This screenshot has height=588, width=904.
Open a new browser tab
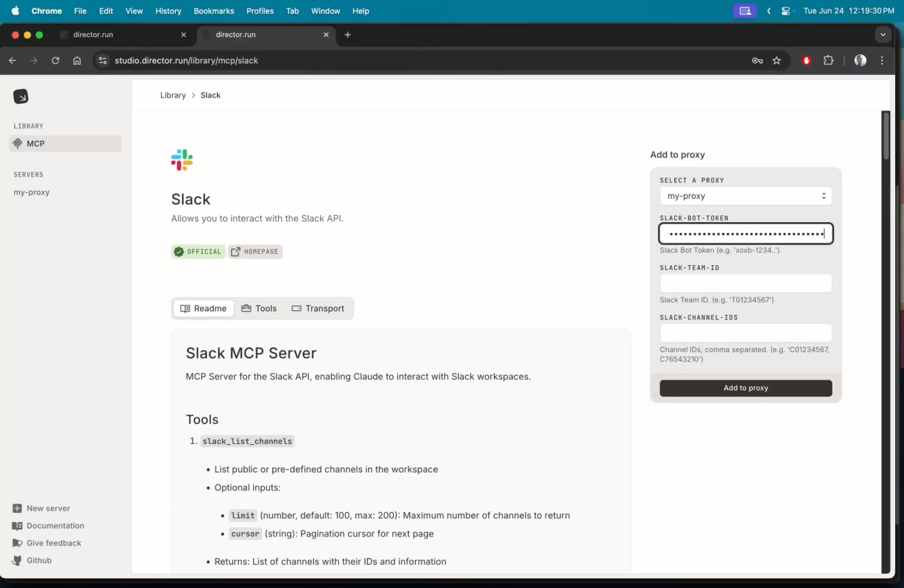point(348,35)
